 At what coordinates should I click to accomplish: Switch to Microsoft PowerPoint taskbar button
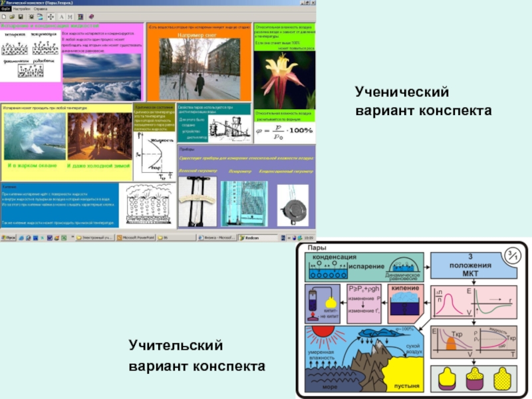coord(135,238)
